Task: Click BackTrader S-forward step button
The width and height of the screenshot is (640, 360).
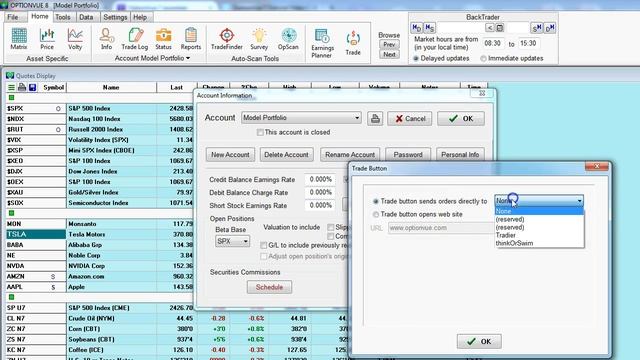Action: 536,28
